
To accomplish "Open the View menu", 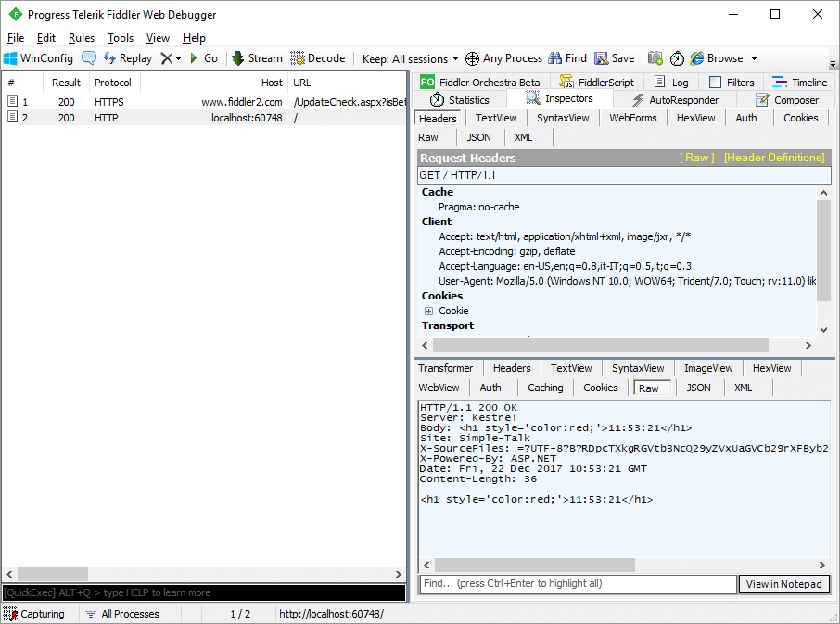I will [158, 38].
